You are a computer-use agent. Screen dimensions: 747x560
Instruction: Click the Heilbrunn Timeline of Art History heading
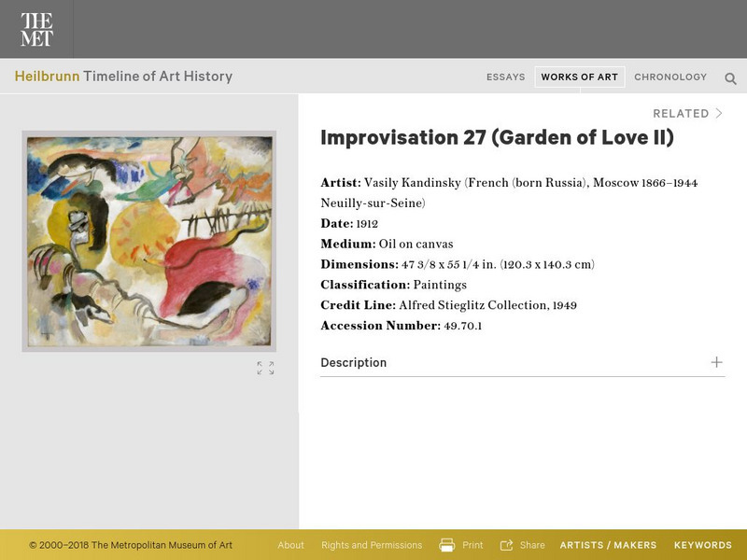125,77
